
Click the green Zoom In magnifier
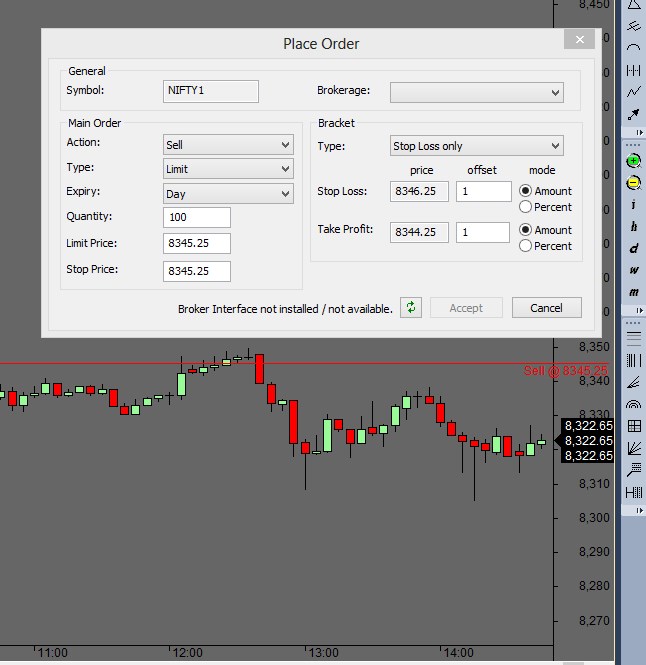pos(634,161)
